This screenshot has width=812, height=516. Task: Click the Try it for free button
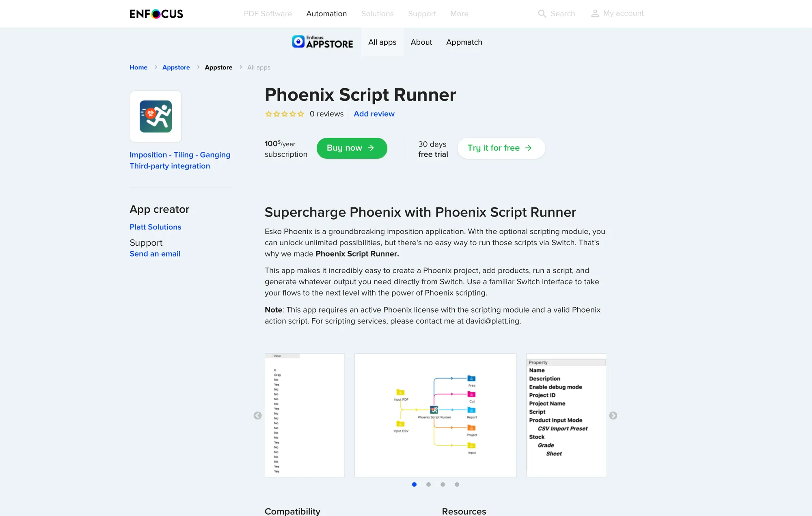pos(501,148)
